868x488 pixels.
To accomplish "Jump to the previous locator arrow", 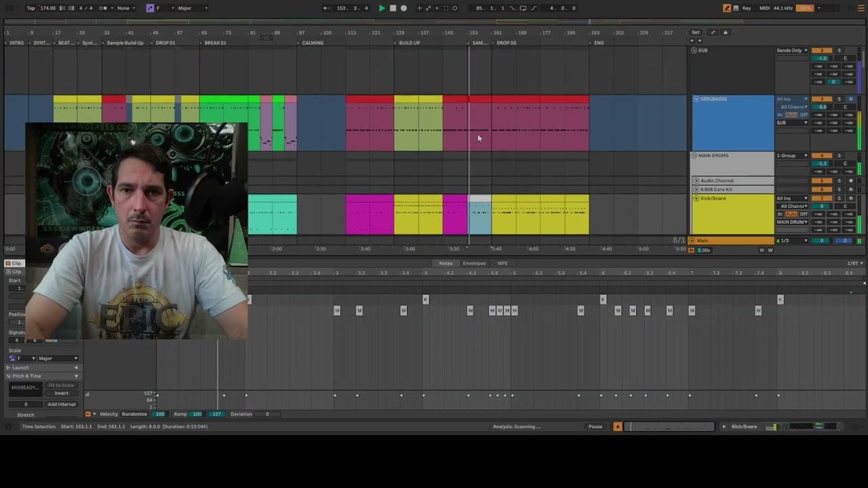I will [692, 41].
